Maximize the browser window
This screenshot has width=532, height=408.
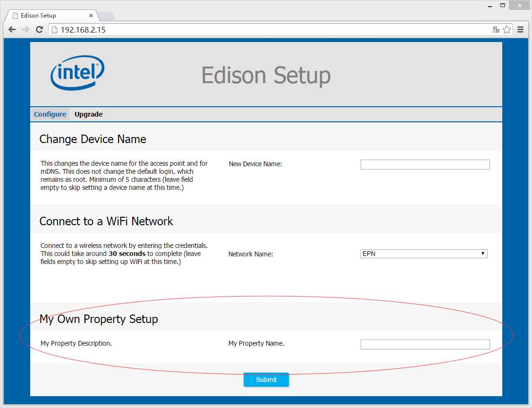[x=503, y=6]
